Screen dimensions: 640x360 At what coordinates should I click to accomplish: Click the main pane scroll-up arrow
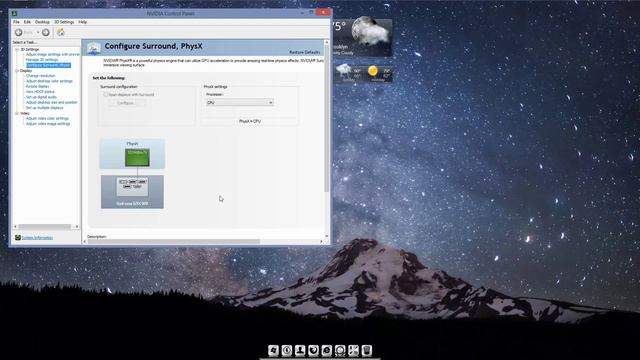[x=327, y=42]
